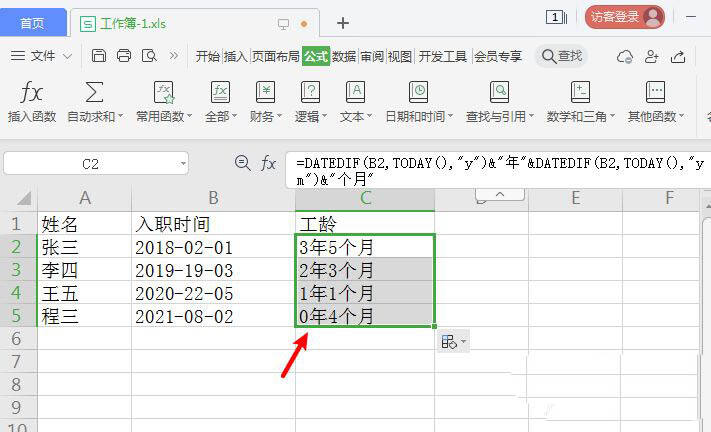Expand the Name Box dropdown arrow

183,163
